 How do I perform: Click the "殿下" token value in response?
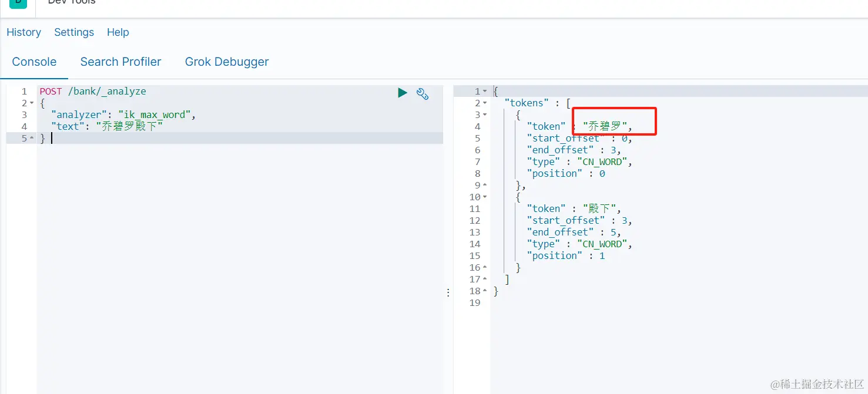pos(599,208)
